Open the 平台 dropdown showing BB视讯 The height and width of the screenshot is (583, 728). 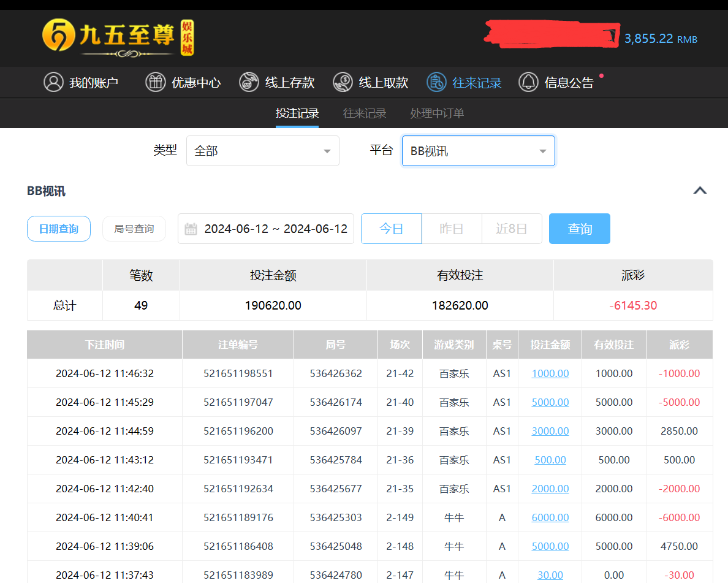[x=478, y=151]
